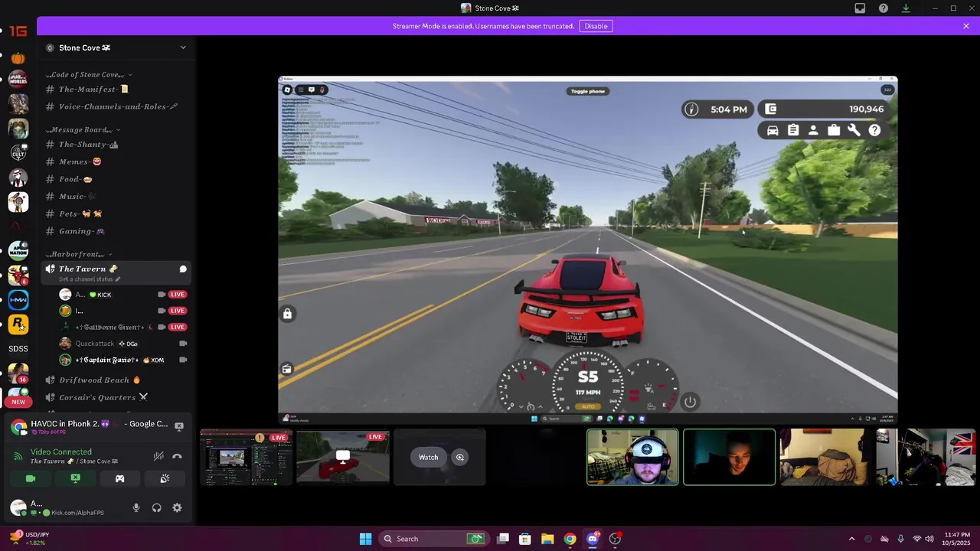Stop streaming the Chrome window
This screenshot has height=551, width=980.
pos(179,426)
